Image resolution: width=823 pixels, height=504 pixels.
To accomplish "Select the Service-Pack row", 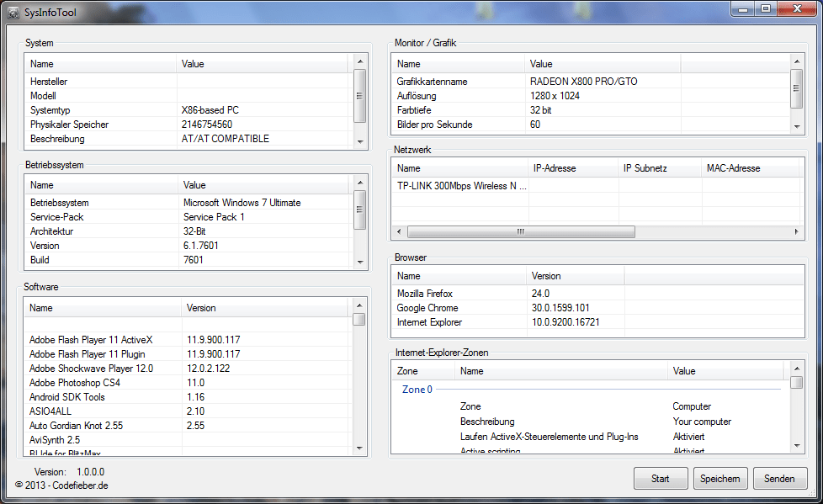I will [189, 217].
